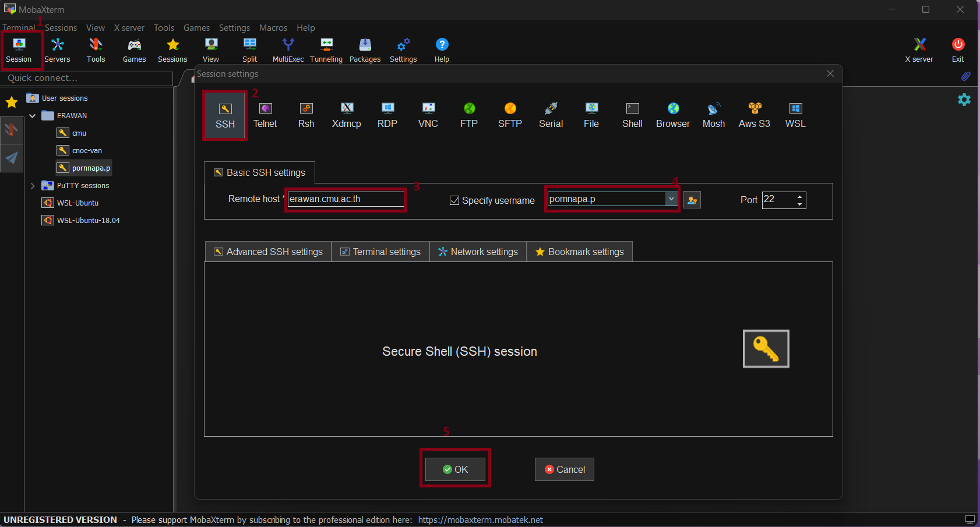Select the Shell session type
The image size is (980, 527).
pyautogui.click(x=632, y=115)
